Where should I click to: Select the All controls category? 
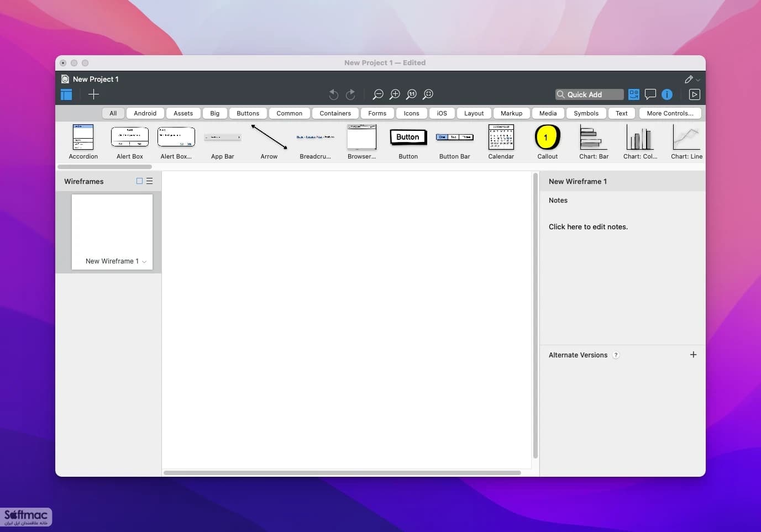113,113
